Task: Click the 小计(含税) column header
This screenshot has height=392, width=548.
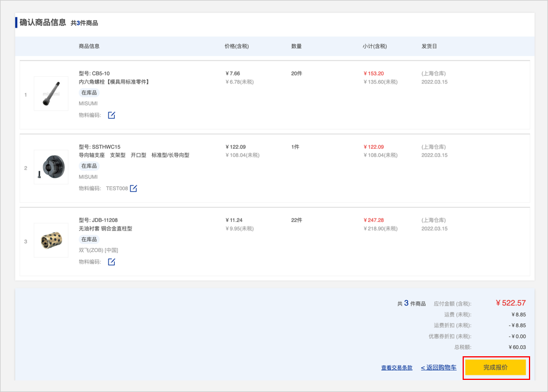Action: pos(374,46)
